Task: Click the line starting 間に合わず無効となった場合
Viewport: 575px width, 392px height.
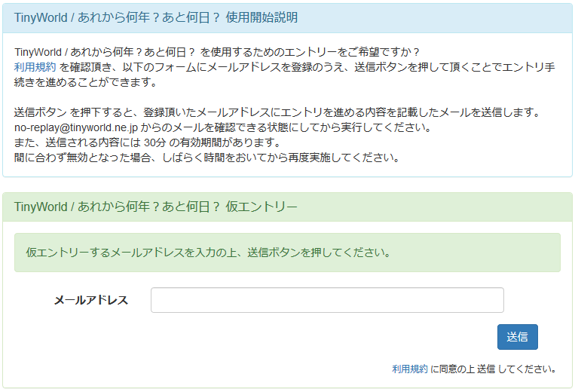Action: pos(206,158)
